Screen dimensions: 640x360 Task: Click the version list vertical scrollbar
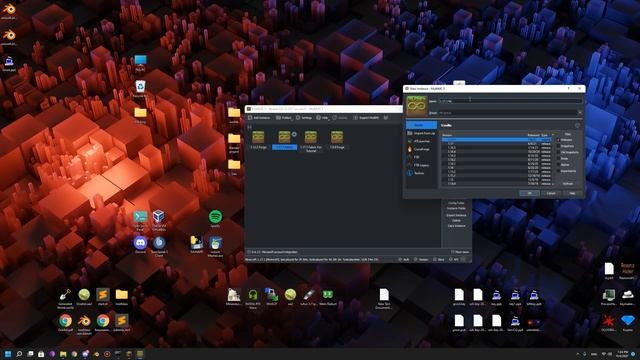553,160
